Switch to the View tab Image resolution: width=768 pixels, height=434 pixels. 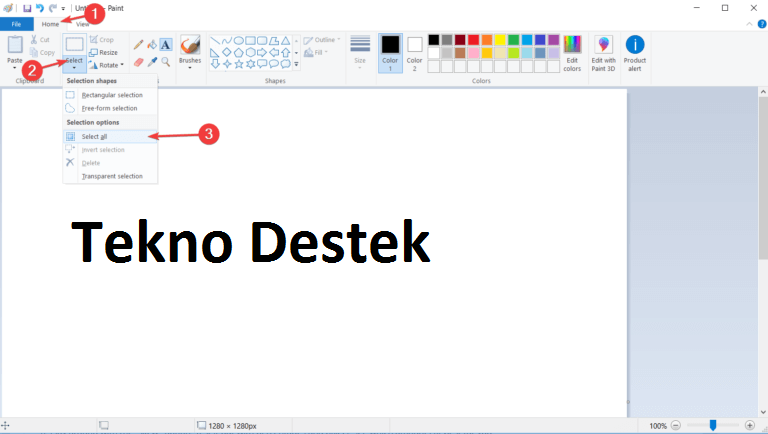[x=82, y=24]
